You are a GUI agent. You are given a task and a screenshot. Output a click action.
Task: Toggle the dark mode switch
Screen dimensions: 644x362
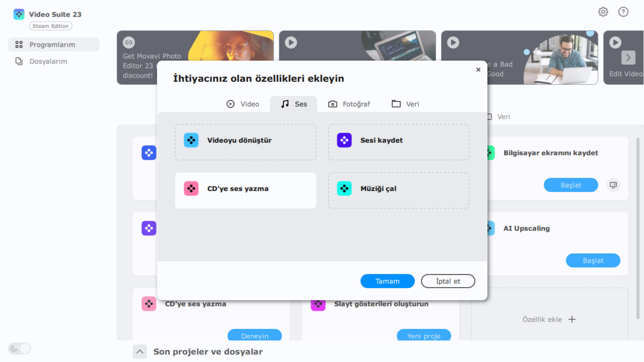pyautogui.click(x=19, y=349)
